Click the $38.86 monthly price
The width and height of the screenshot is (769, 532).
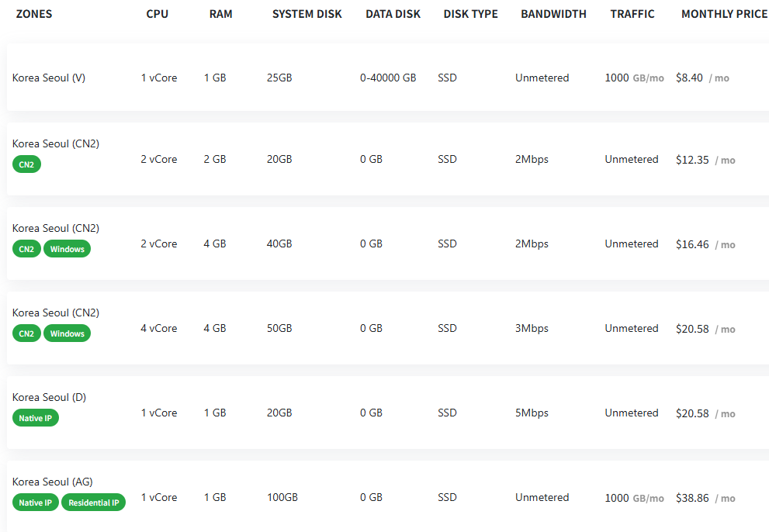coord(692,498)
